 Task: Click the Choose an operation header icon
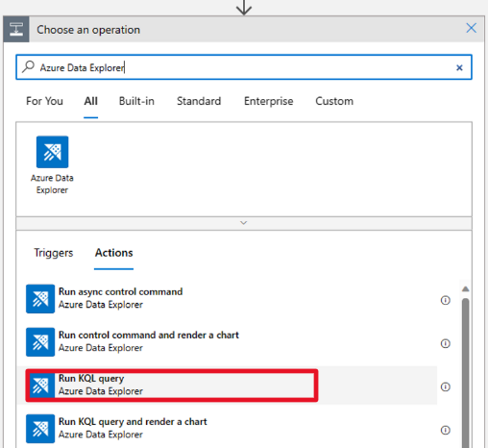[16, 29]
